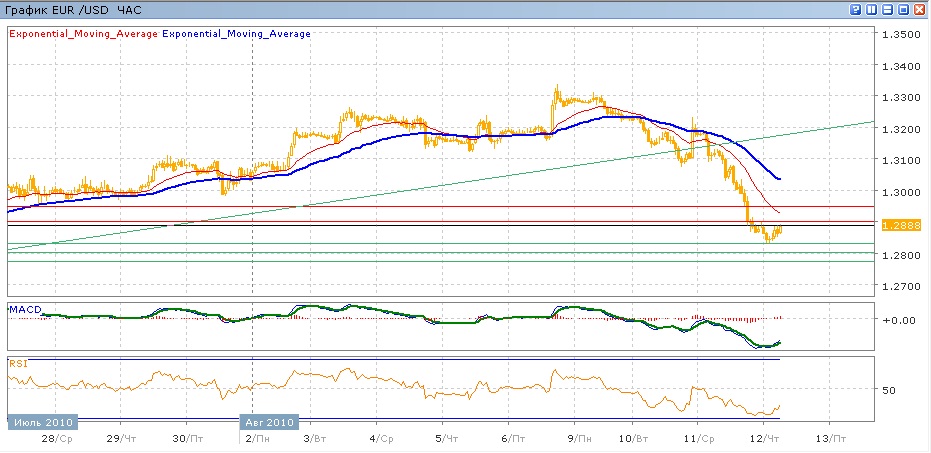Click the MACD +0.00 axis value
This screenshot has height=453, width=931.
[x=897, y=320]
